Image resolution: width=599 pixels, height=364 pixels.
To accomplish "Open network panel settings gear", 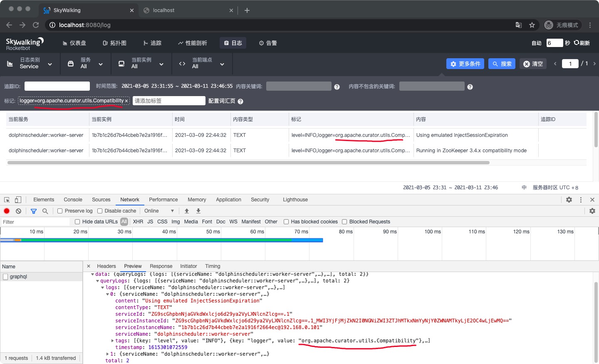I will 592,211.
